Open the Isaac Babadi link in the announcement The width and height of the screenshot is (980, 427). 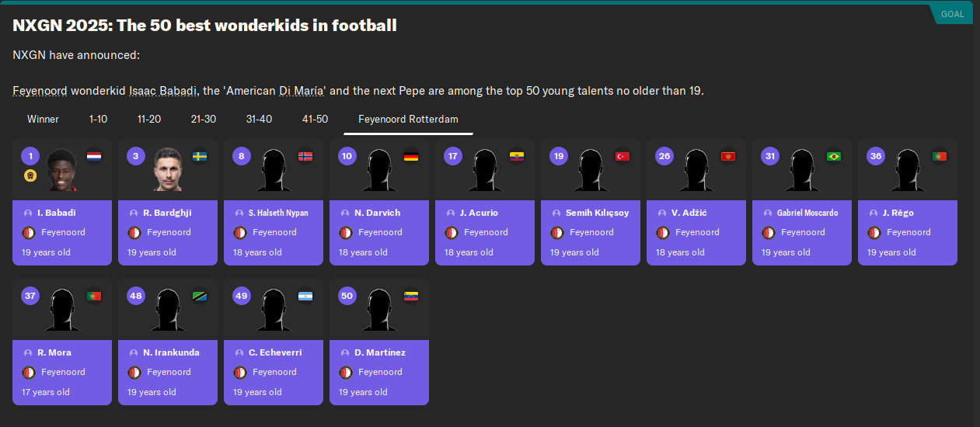[164, 91]
